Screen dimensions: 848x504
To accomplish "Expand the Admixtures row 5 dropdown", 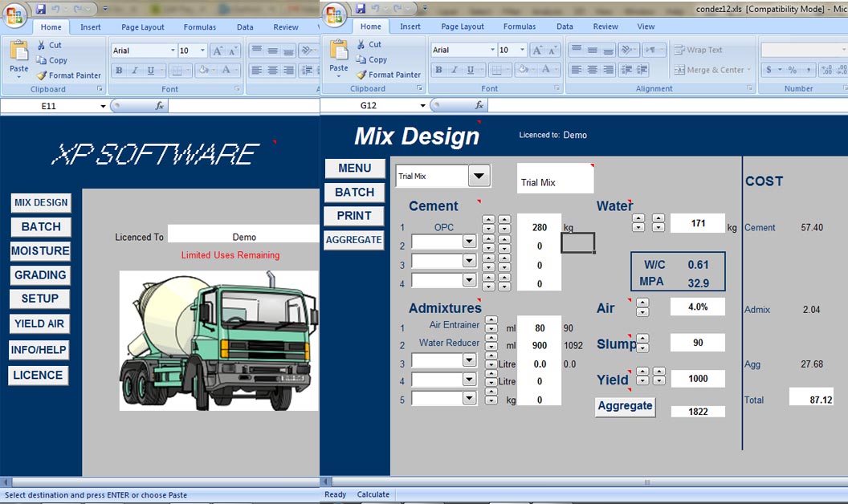I will tap(469, 398).
